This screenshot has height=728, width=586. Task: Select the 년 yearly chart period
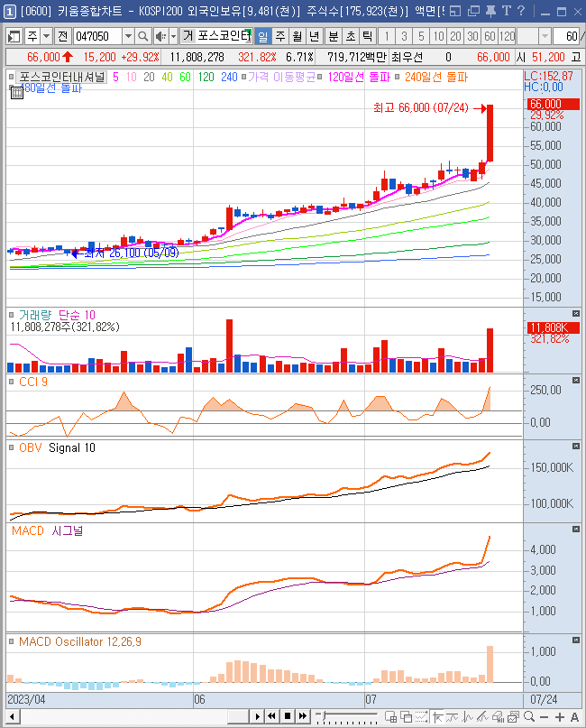tap(314, 36)
